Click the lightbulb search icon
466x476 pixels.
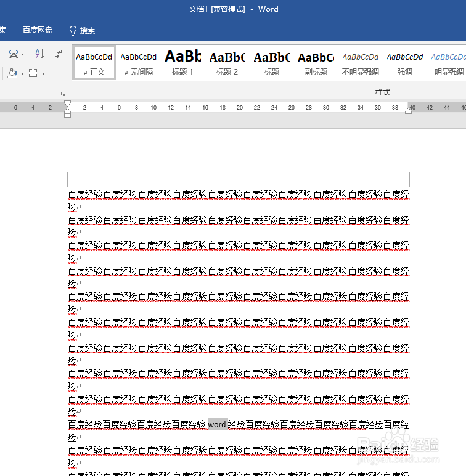point(73,30)
